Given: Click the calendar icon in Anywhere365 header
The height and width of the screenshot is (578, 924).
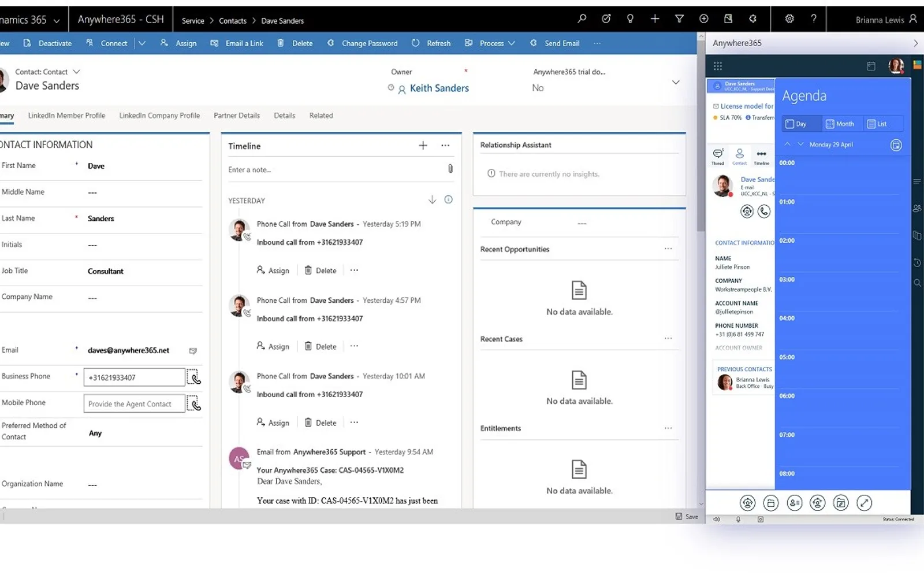Looking at the screenshot, I should 871,66.
